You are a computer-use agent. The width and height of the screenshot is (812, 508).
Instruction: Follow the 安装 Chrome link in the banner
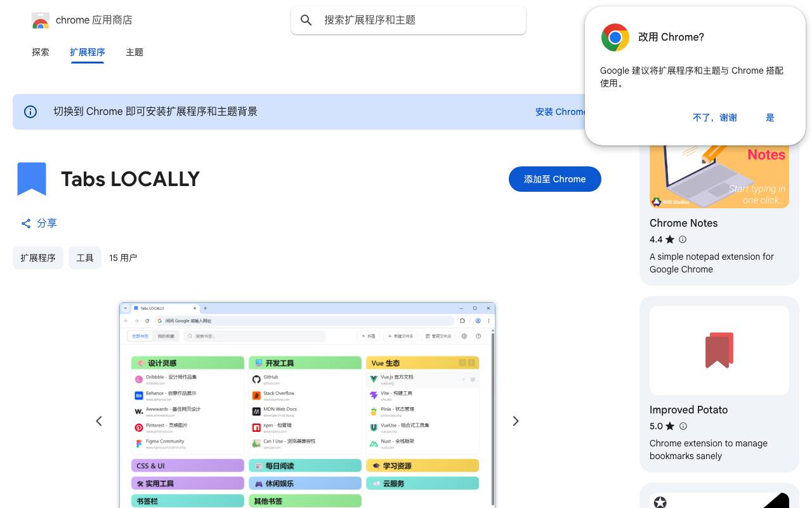[560, 112]
